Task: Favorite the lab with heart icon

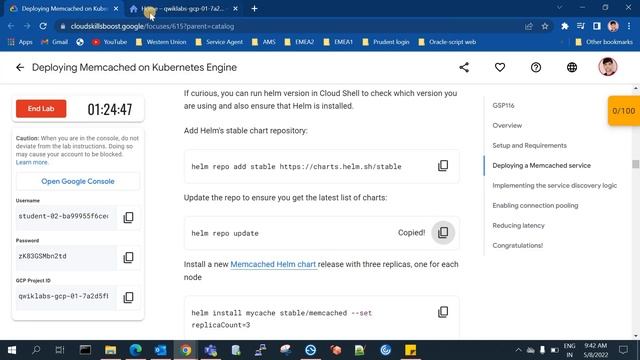Action: pos(500,67)
